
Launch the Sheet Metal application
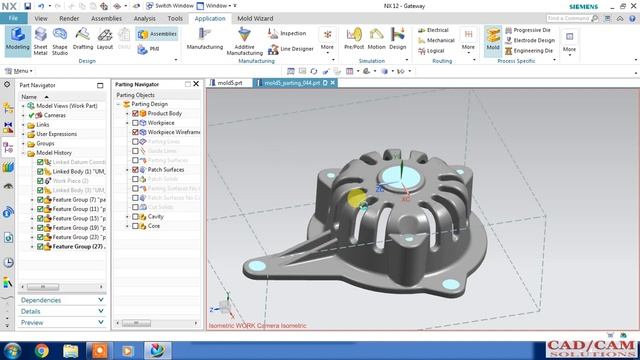point(40,41)
